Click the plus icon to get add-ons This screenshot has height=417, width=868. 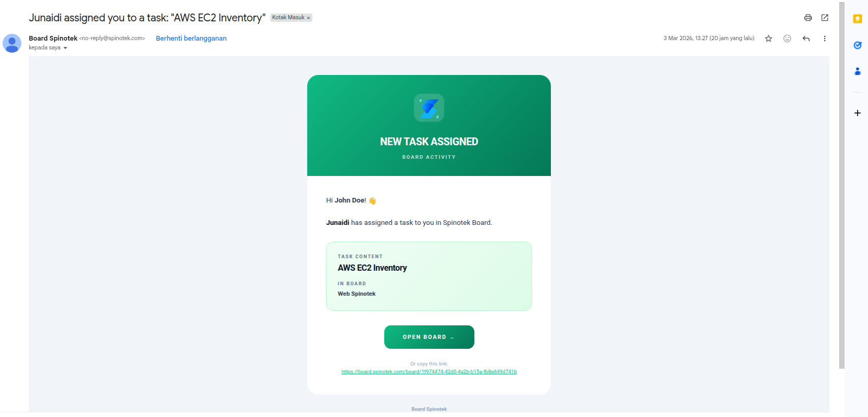[857, 112]
